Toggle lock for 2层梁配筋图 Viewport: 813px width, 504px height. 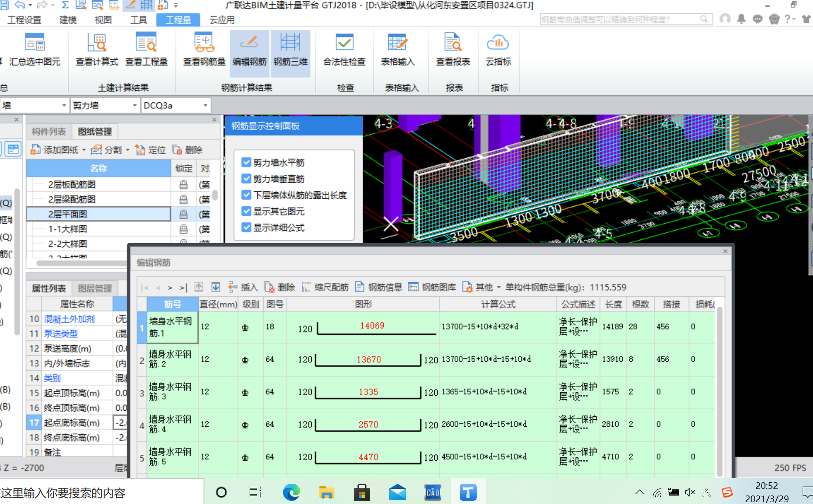(184, 199)
